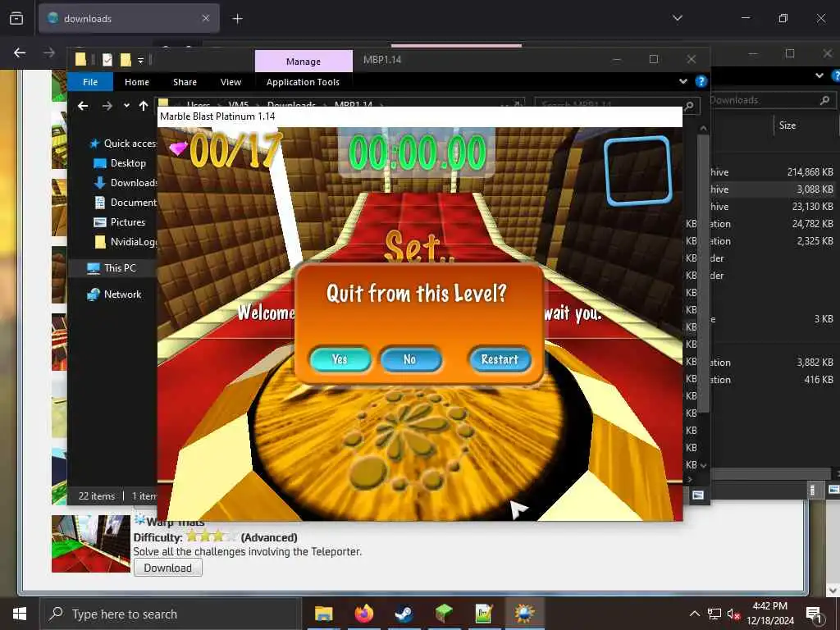Open the Customize Quick Access Toolbar dropdown
The width and height of the screenshot is (840, 630).
140,60
